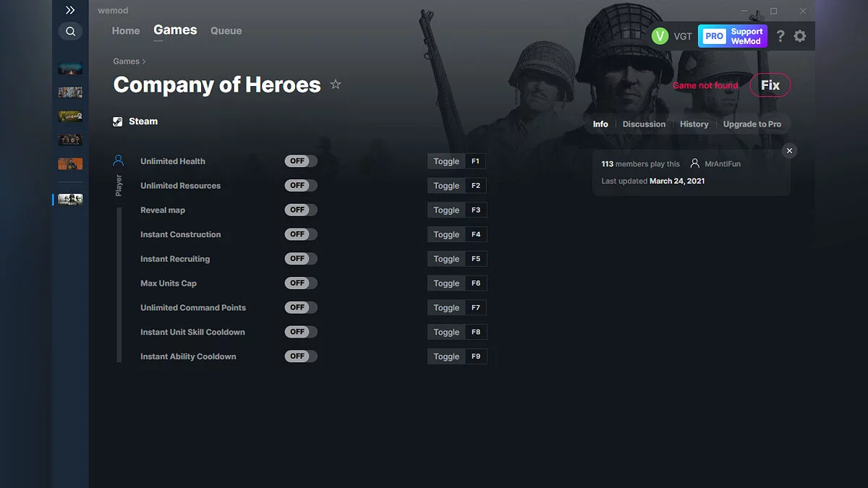Image resolution: width=868 pixels, height=488 pixels.
Task: Click Toggle F2 hotkey button
Action: [x=457, y=186]
